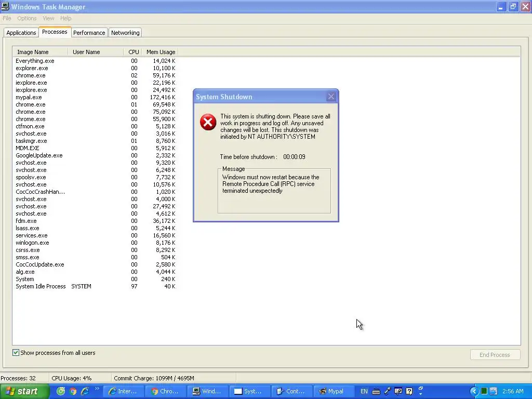Image resolution: width=532 pixels, height=399 pixels.
Task: Open the Help menu
Action: tap(66, 18)
